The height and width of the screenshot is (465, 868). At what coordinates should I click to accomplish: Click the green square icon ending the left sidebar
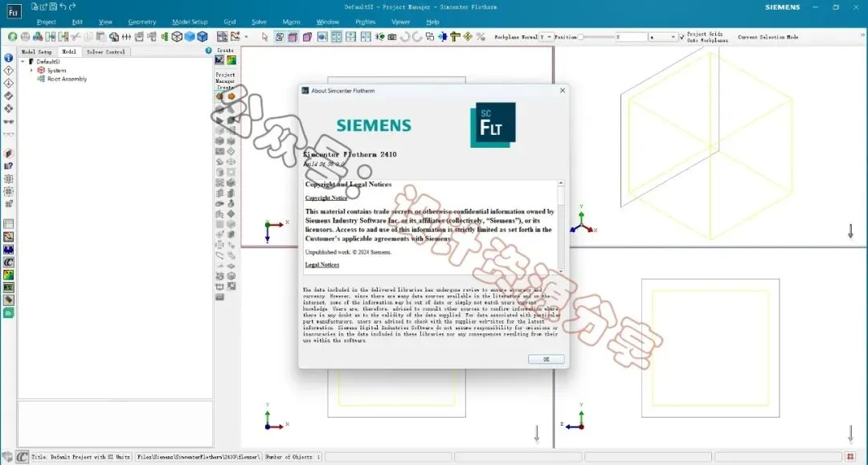point(8,313)
